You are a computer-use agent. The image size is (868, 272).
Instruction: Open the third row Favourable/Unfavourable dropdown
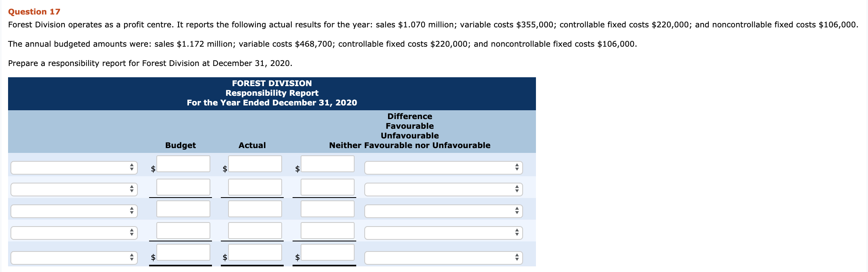coord(443,211)
